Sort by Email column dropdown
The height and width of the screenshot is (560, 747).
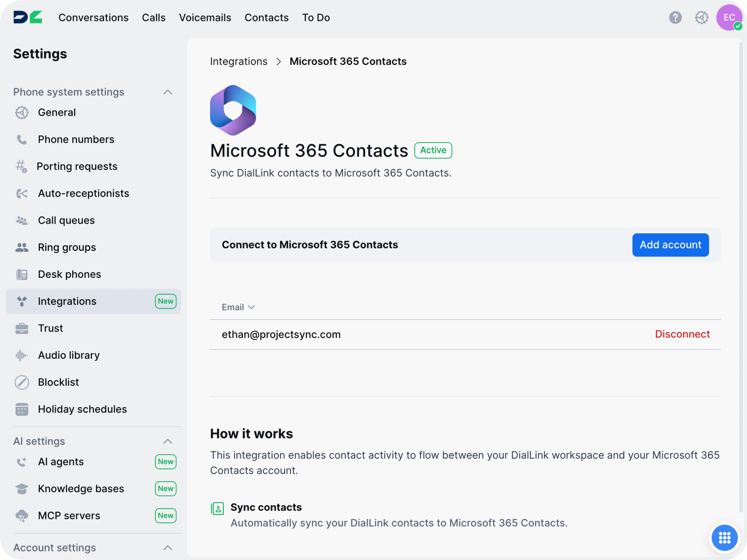(x=238, y=307)
